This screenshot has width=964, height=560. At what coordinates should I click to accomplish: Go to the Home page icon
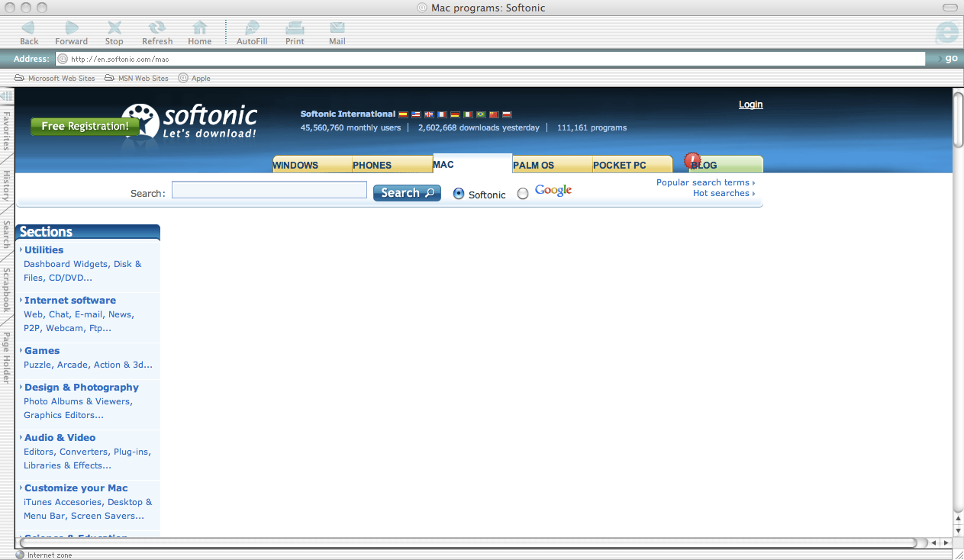pos(200,33)
